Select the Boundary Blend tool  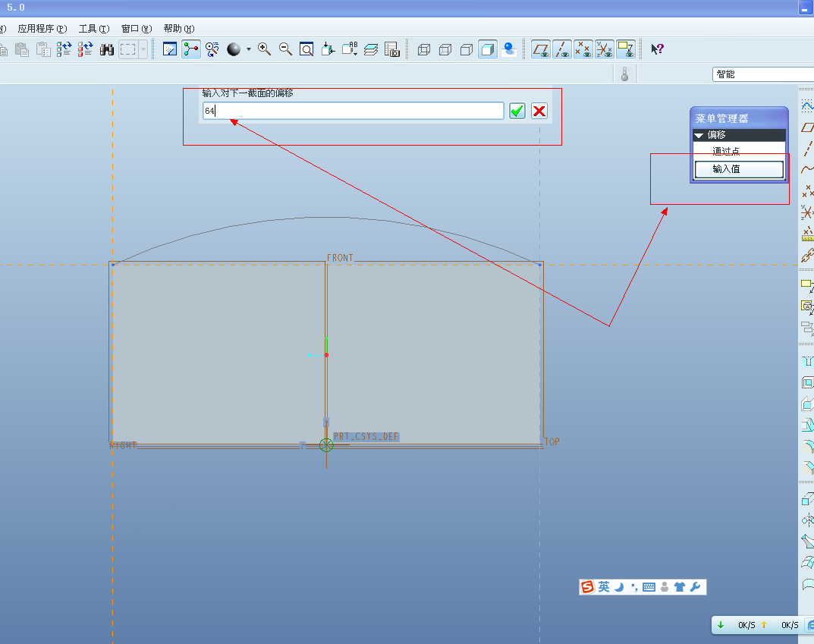807,563
